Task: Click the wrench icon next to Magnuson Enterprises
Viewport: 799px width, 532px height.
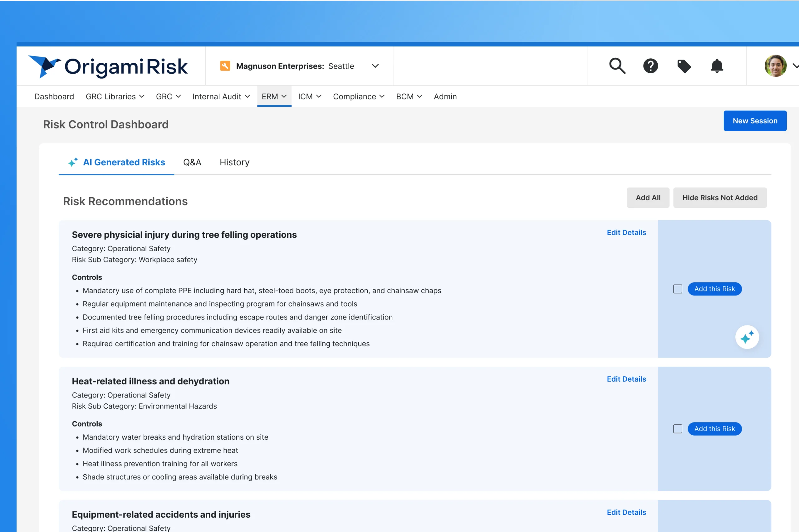Action: (x=225, y=66)
